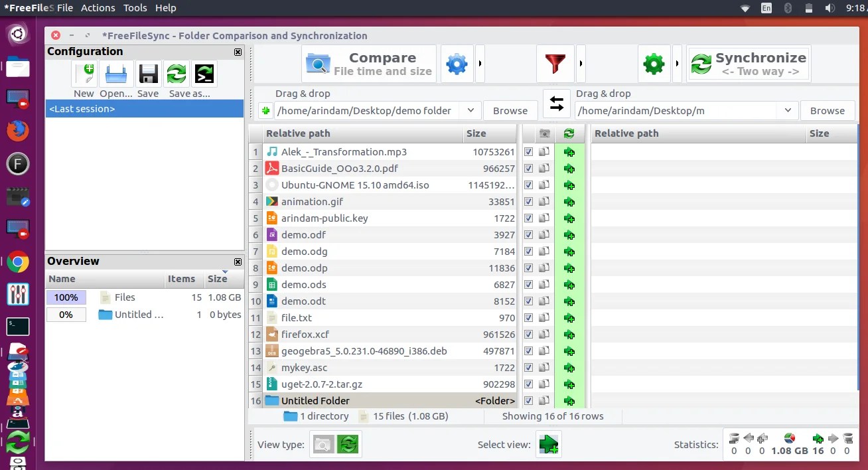Uncheck the file.txt row checkbox
The width and height of the screenshot is (868, 470).
528,317
